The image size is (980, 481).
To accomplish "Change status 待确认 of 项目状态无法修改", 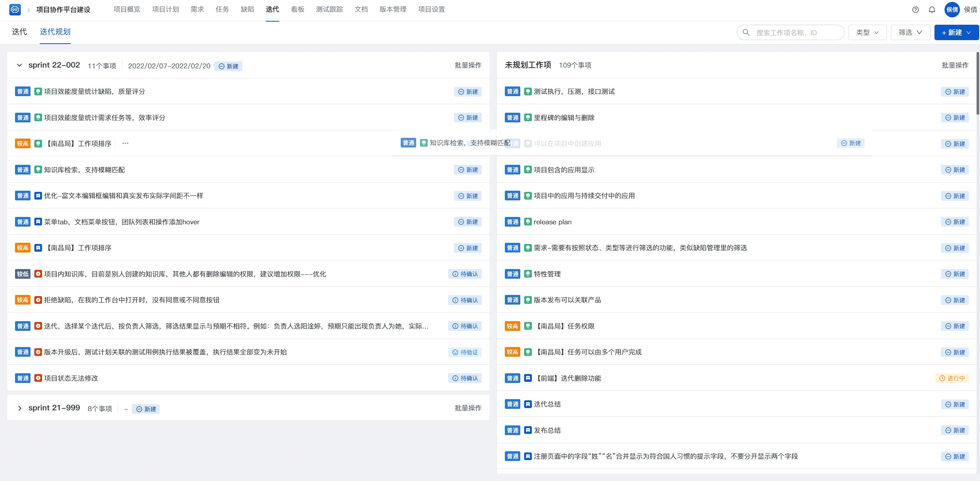I will [465, 378].
